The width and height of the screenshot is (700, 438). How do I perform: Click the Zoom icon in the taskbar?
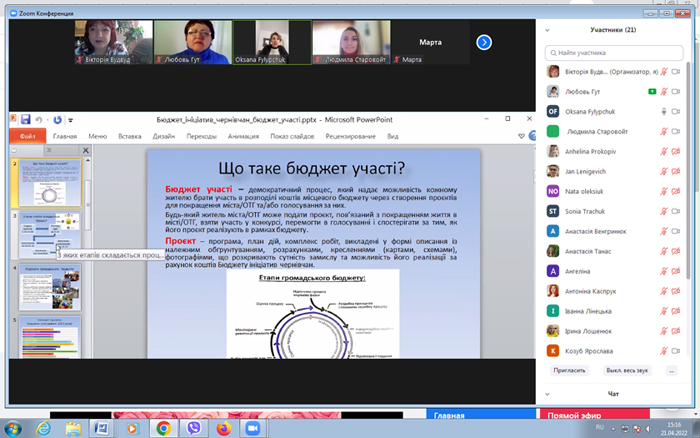(252, 429)
